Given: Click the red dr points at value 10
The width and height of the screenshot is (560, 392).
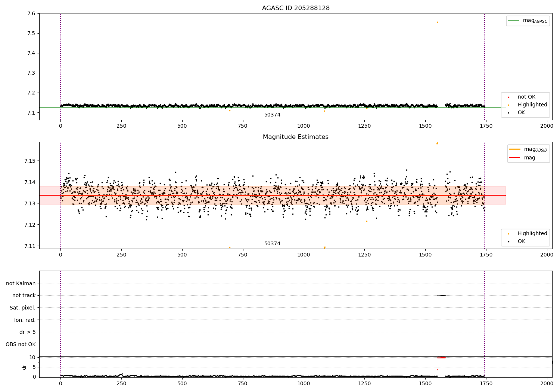Looking at the screenshot, I should click(441, 358).
